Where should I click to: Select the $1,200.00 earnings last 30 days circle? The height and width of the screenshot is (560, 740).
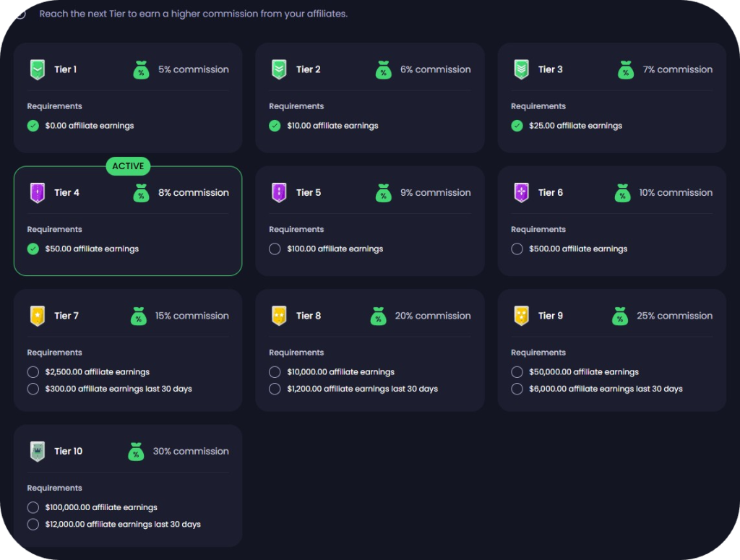pyautogui.click(x=275, y=389)
